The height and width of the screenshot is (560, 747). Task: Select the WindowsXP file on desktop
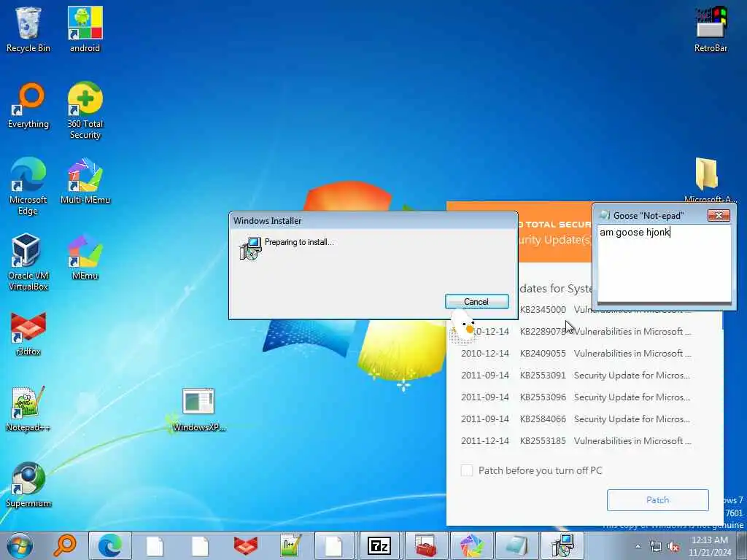[198, 408]
